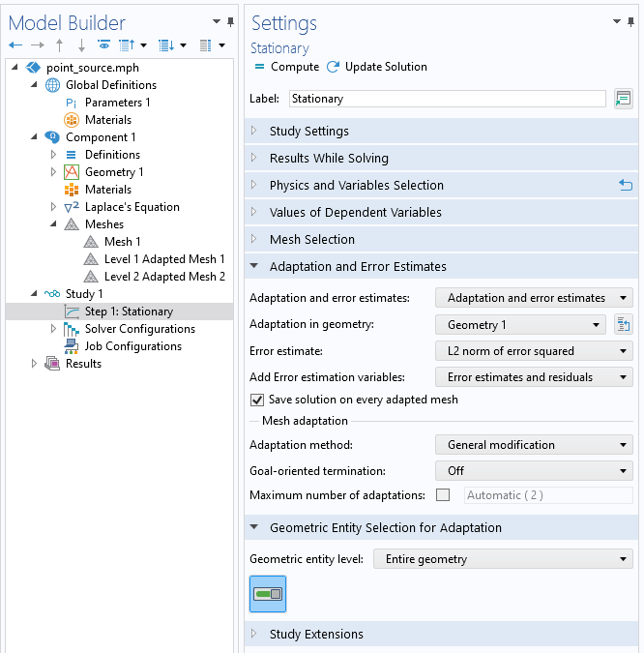Click the go-to-source icon next to Geometry 1
Screen dimensions: 644x653
623,325
